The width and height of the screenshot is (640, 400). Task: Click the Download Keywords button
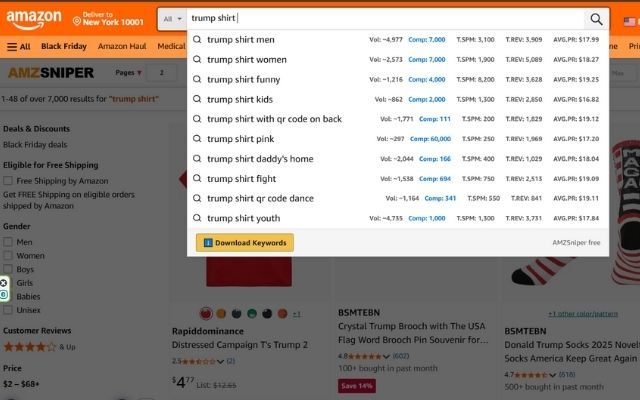click(x=245, y=243)
